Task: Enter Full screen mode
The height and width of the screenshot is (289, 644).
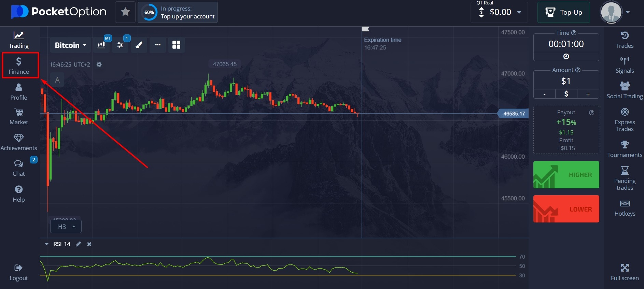Action: point(625,272)
